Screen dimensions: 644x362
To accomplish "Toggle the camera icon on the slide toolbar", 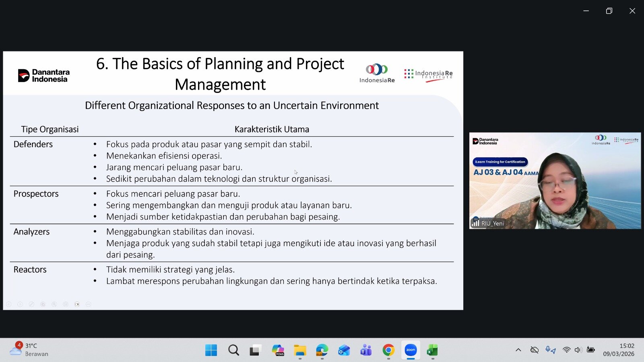I will tap(77, 304).
